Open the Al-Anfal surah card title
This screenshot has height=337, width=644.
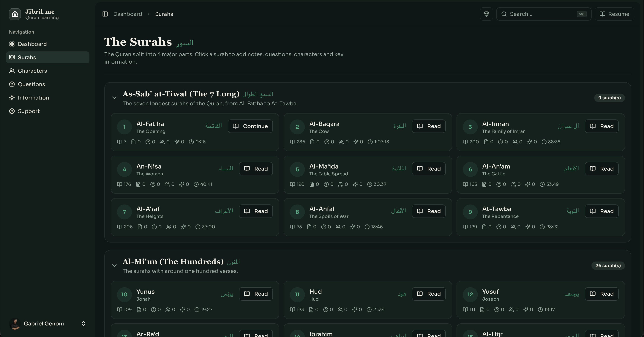[321, 209]
